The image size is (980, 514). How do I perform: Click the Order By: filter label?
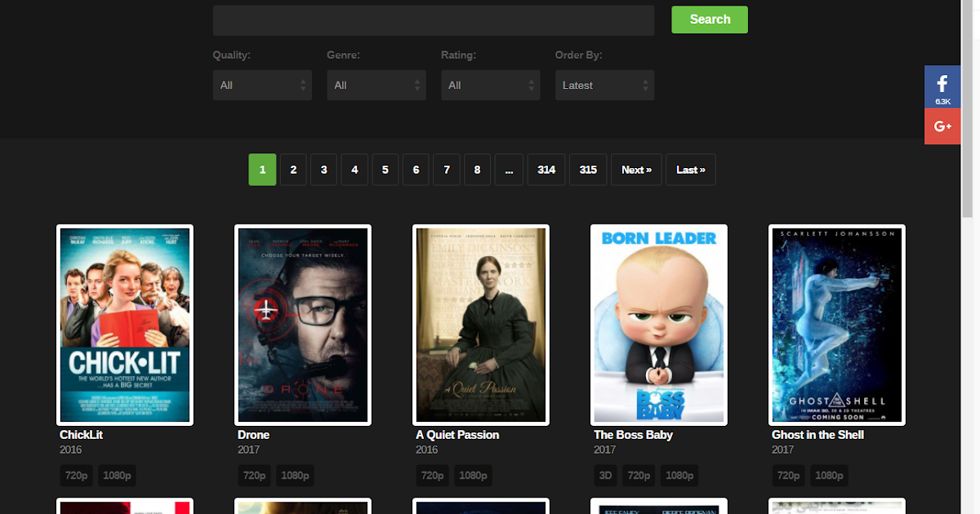(x=579, y=55)
